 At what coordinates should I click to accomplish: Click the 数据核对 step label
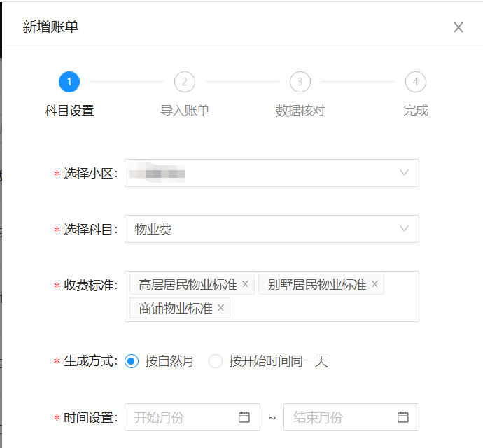(x=300, y=111)
